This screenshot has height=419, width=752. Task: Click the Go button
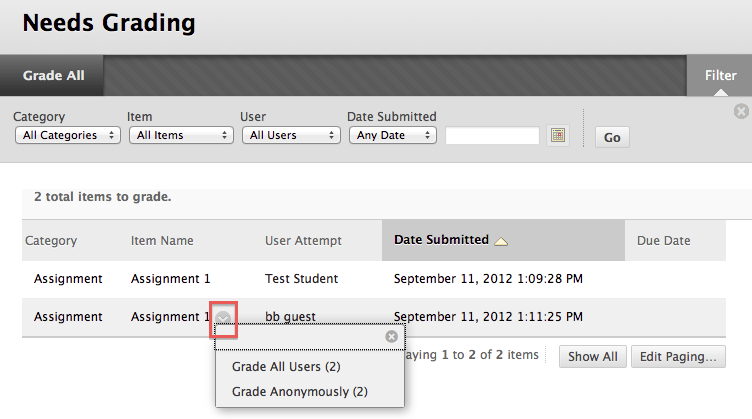pos(612,138)
